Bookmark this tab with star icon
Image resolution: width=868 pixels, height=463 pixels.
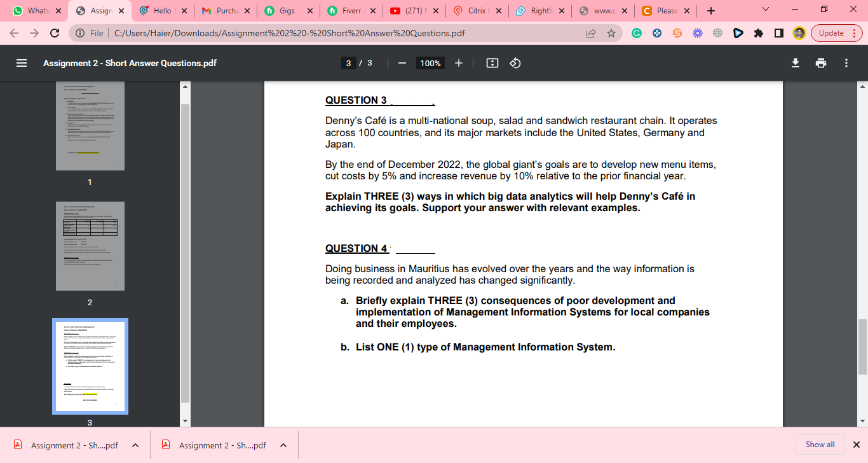click(611, 33)
